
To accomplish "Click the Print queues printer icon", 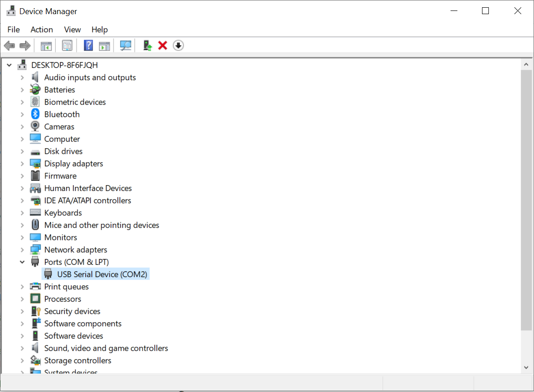I will coord(35,287).
